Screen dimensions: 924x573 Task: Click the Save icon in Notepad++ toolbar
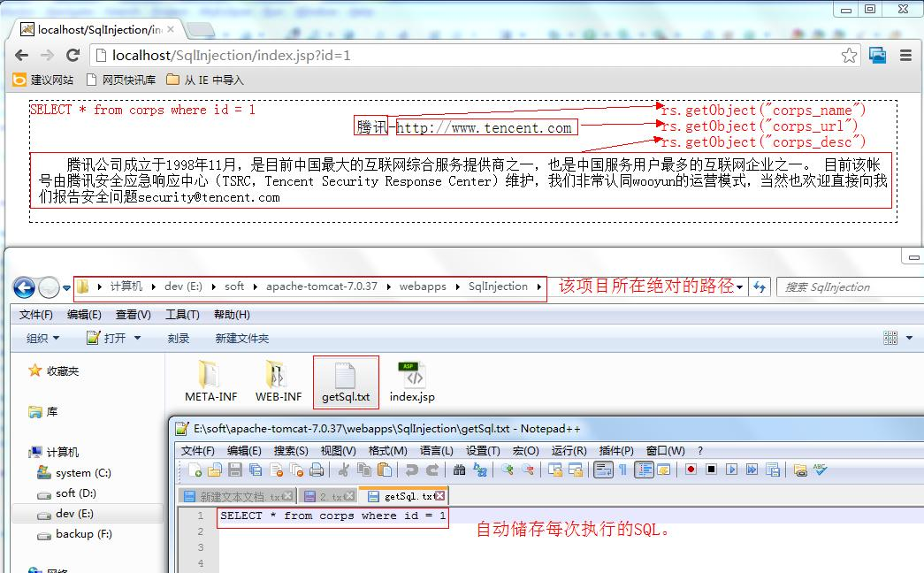point(235,470)
